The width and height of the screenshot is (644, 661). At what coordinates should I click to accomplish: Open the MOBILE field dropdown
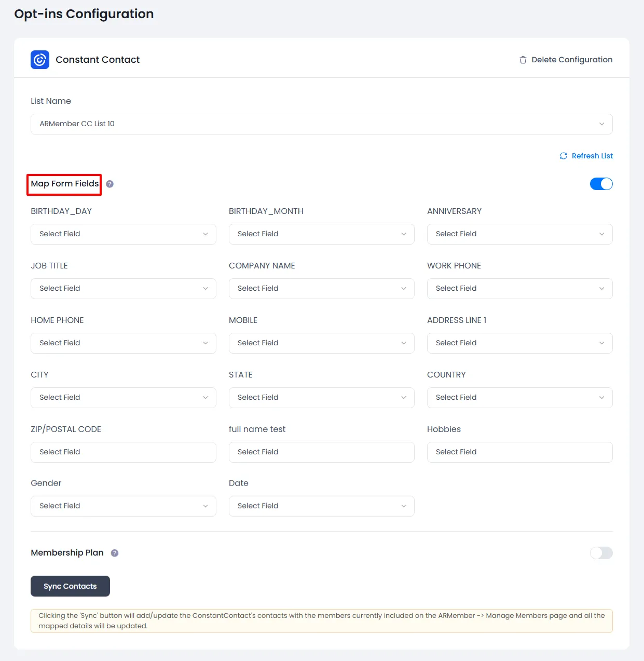coord(321,343)
